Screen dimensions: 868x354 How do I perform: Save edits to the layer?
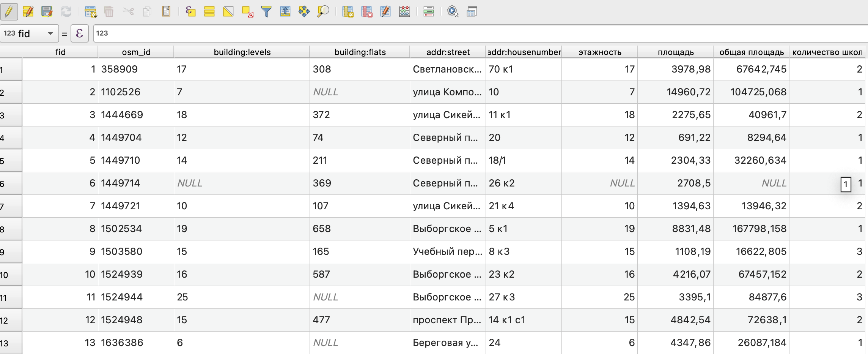click(x=47, y=12)
